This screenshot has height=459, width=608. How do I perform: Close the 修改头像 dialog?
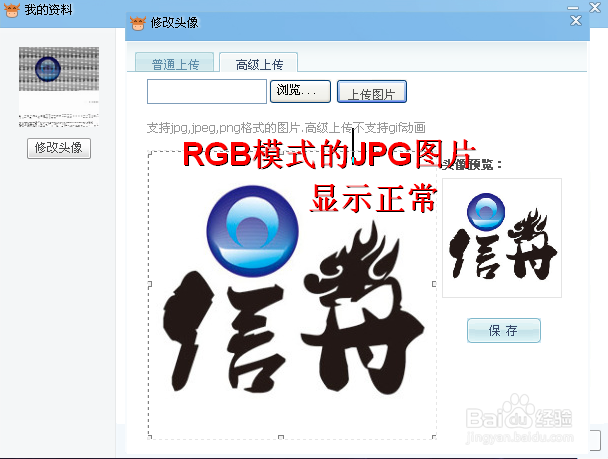point(576,21)
